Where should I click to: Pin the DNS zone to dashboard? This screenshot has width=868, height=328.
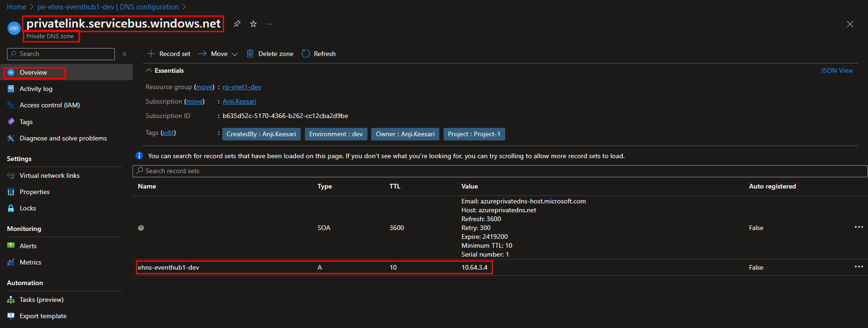point(237,24)
